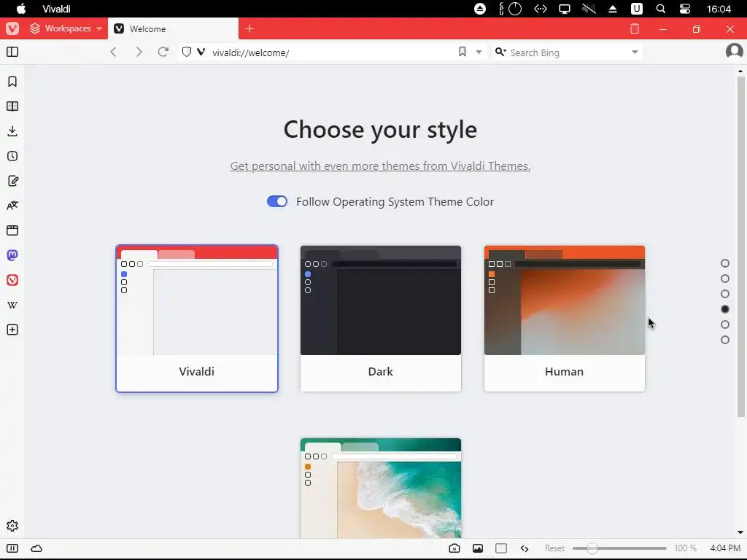Open the Settings gear icon
The height and width of the screenshot is (560, 747).
tap(12, 526)
